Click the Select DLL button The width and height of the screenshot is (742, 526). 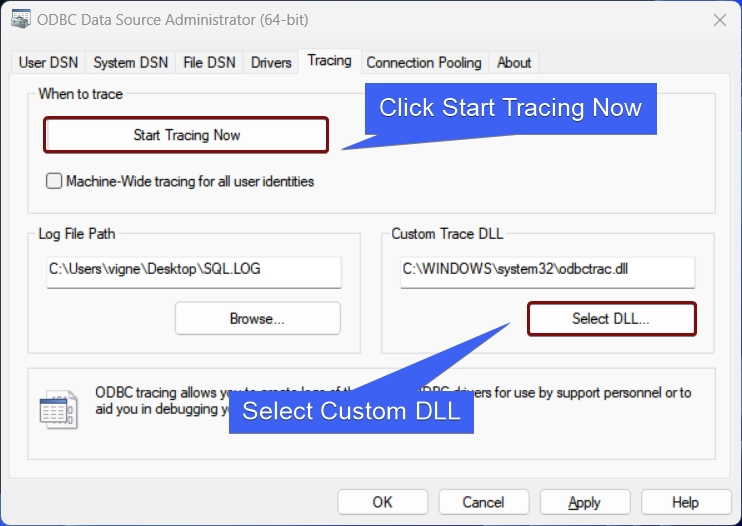611,318
